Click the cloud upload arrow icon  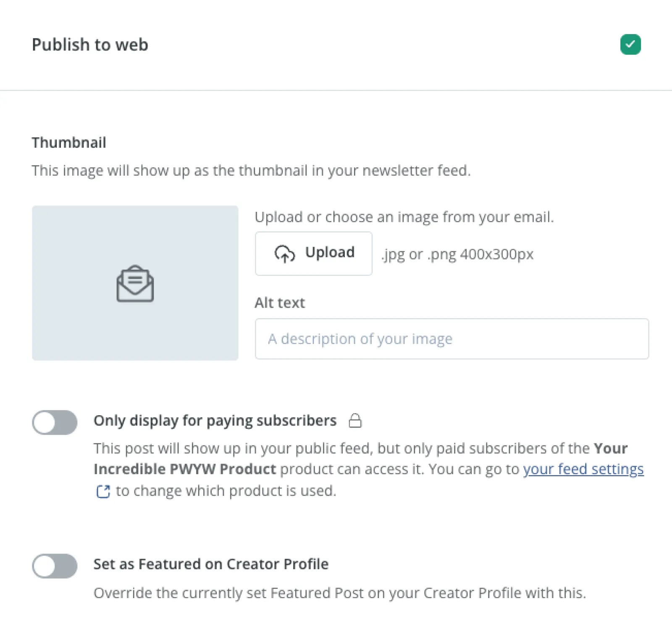(x=284, y=253)
